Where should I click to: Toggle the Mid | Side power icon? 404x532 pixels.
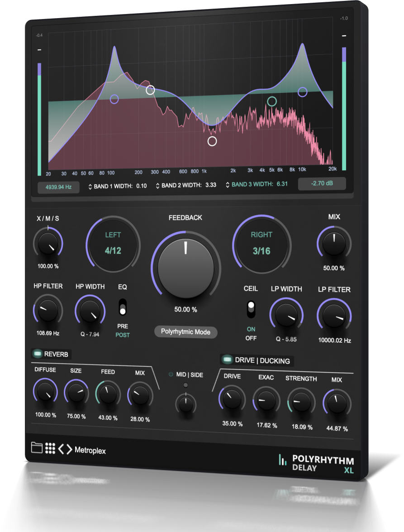171,374
